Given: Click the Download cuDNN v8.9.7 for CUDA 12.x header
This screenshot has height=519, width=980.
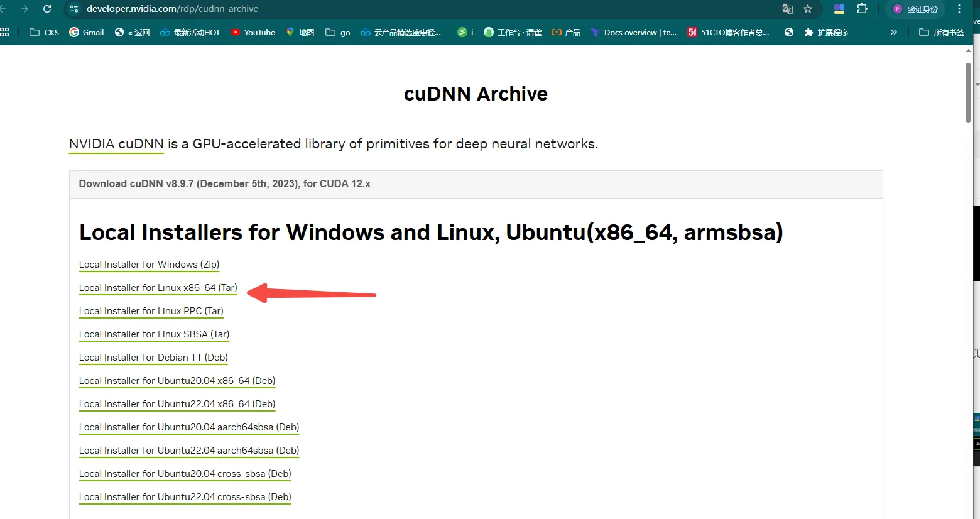Looking at the screenshot, I should (x=476, y=184).
